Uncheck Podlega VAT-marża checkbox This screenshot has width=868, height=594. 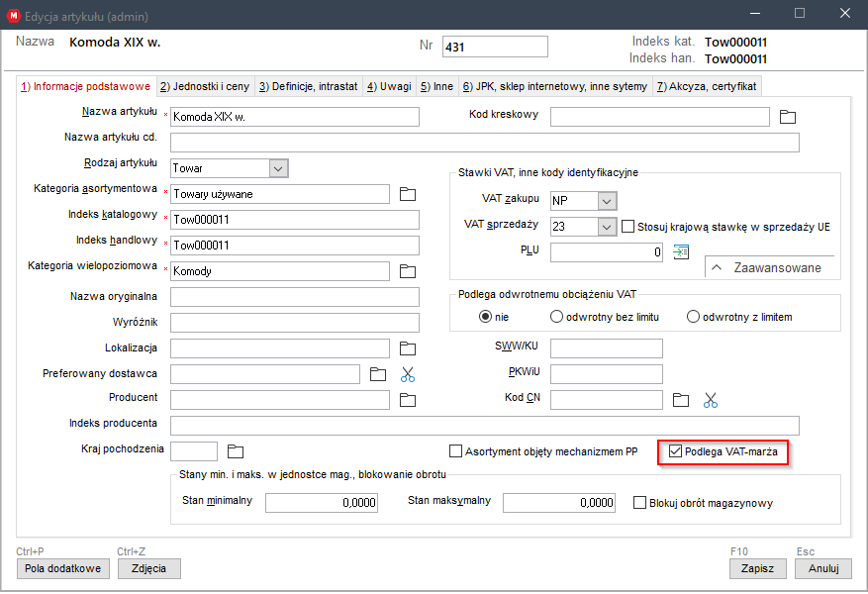675,451
